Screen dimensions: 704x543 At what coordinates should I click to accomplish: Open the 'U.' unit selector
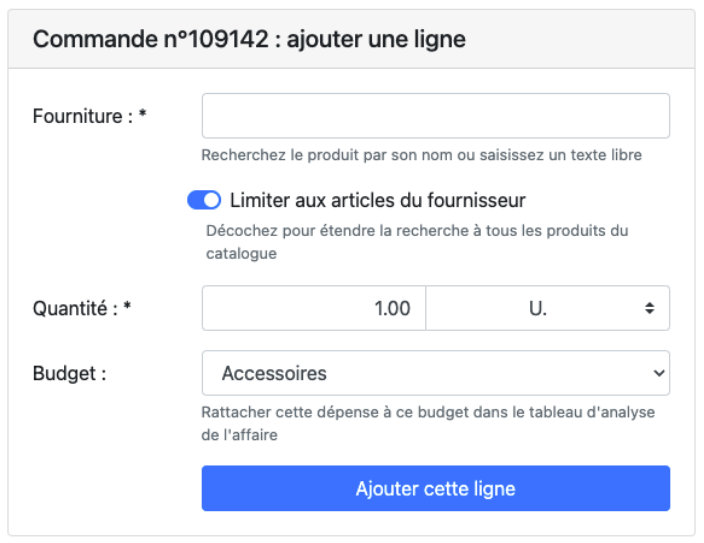point(546,308)
